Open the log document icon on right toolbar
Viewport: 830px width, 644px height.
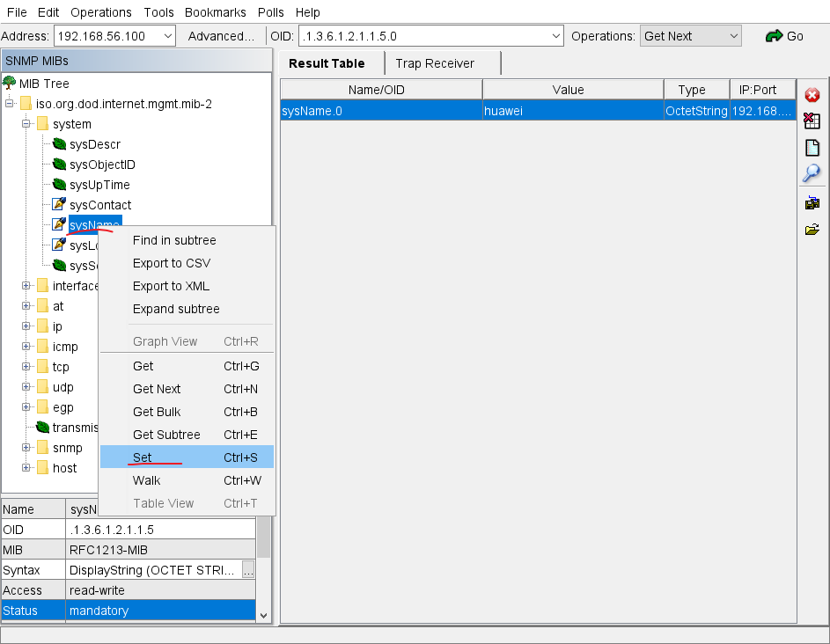click(x=812, y=147)
